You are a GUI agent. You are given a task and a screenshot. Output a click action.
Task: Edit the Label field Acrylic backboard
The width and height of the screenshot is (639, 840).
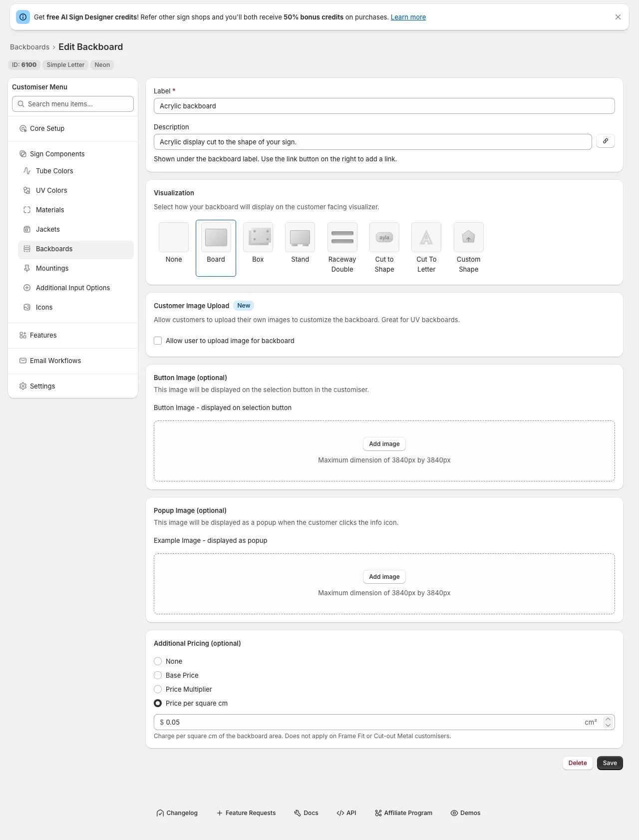pyautogui.click(x=384, y=106)
